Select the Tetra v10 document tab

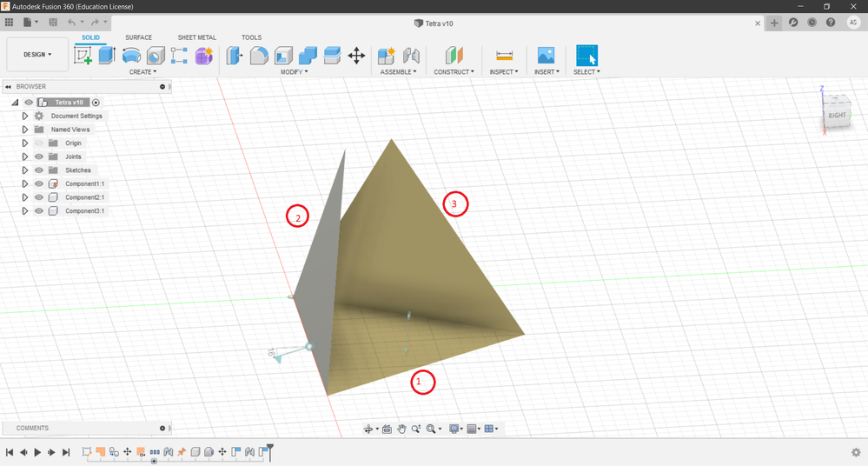pyautogui.click(x=434, y=23)
